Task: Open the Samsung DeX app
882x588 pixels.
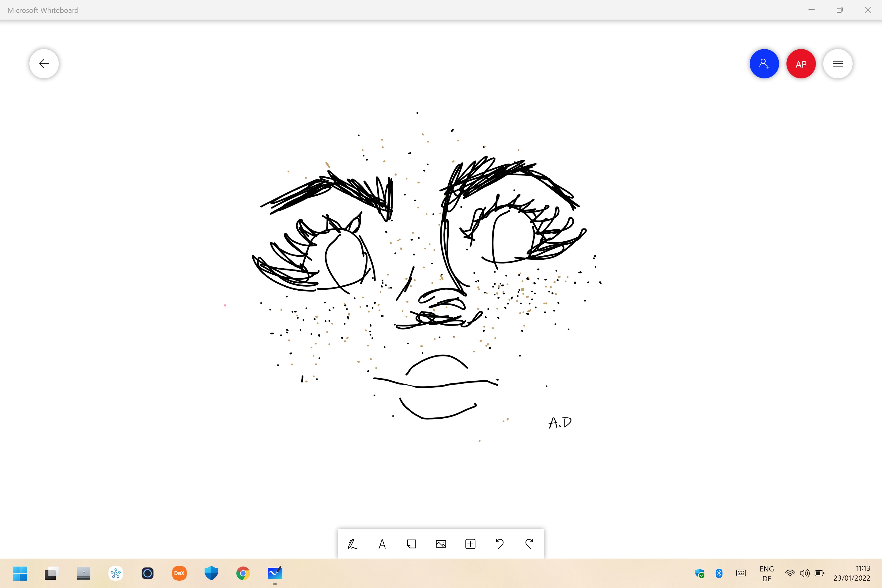Action: (179, 573)
